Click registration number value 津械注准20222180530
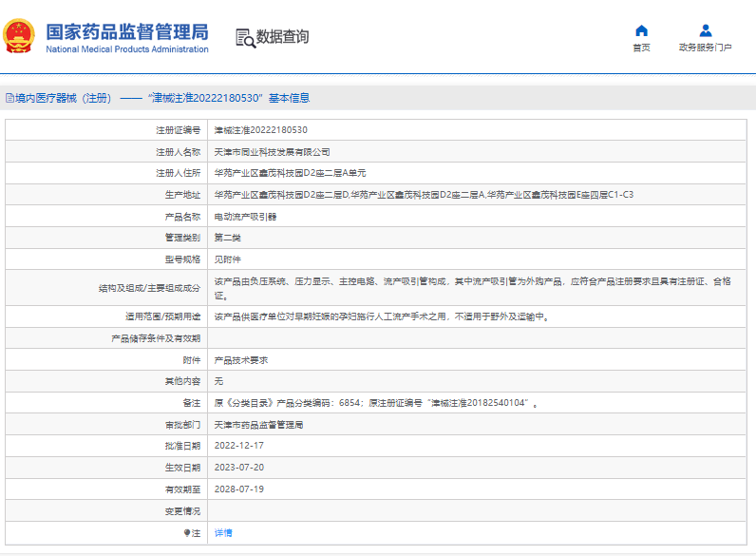 tap(260, 130)
